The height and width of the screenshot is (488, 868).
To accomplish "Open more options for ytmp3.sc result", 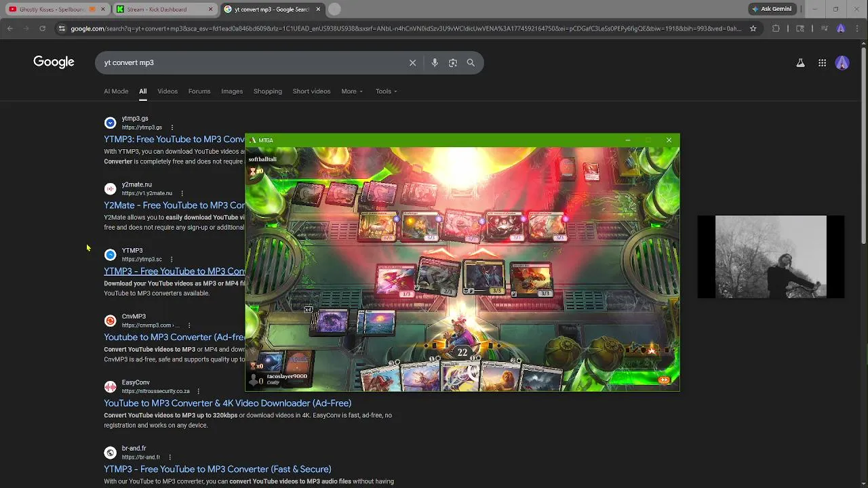I will pyautogui.click(x=172, y=259).
